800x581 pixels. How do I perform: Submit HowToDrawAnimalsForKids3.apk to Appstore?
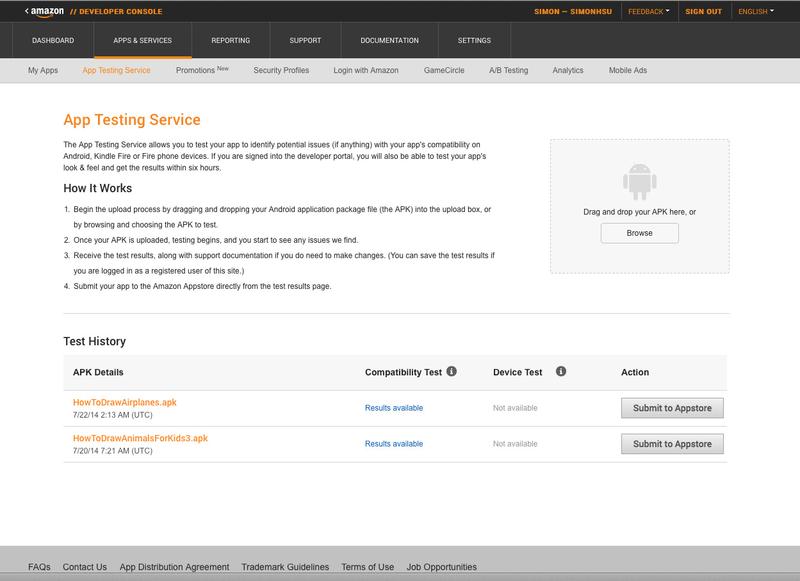coord(672,444)
